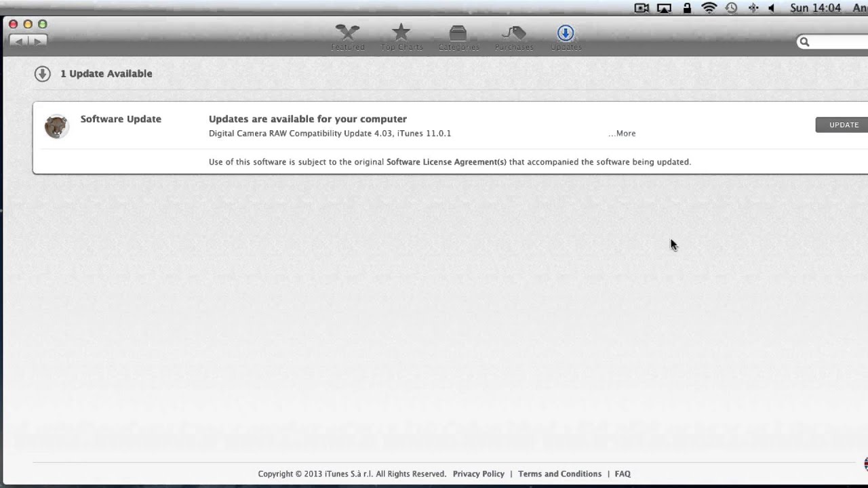Zoom the App Store window with green button
Image resolution: width=868 pixels, height=488 pixels.
[42, 24]
